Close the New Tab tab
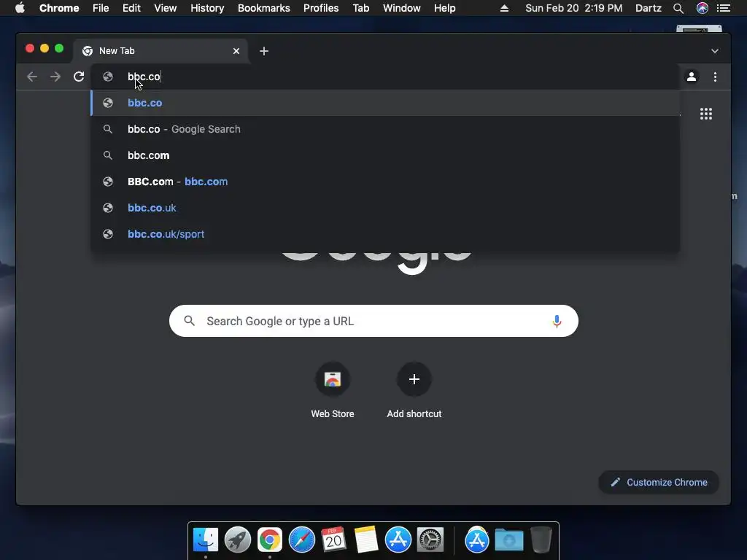This screenshot has height=560, width=747. click(236, 51)
